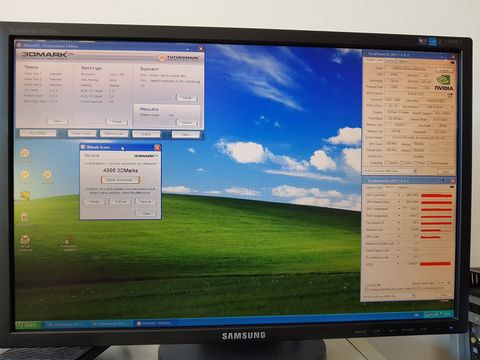Select the 3DMark taskbar button
The width and height of the screenshot is (480, 360).
click(x=155, y=323)
